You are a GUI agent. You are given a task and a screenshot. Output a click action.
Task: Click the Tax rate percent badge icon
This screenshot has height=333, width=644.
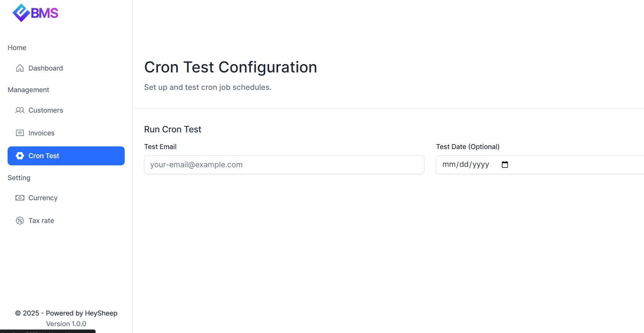(x=20, y=221)
